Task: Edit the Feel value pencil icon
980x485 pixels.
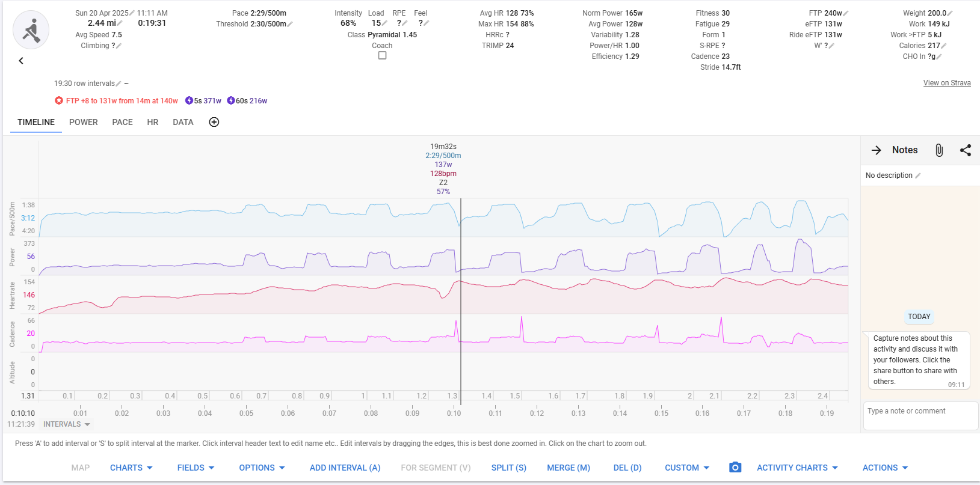Action: click(427, 23)
